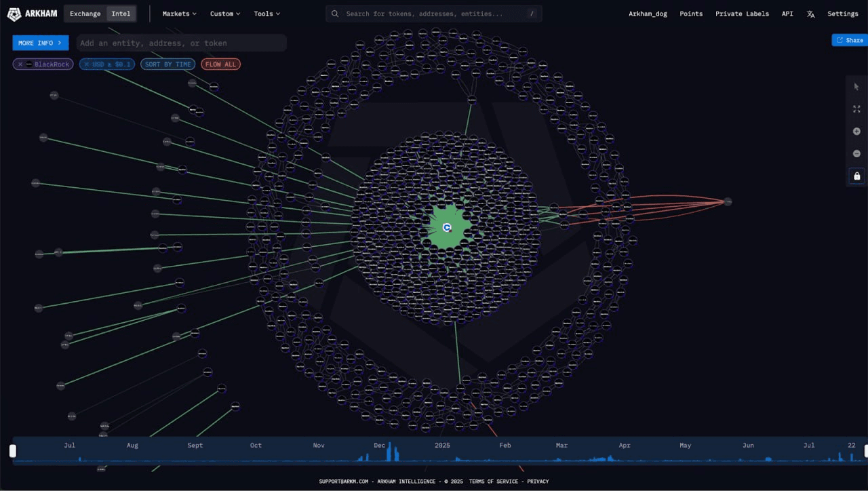
Task: Toggle the FLOW ALL filter
Action: coord(220,64)
